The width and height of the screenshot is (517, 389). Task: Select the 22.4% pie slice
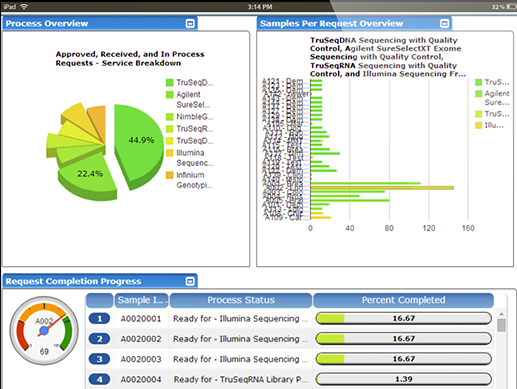pos(88,177)
